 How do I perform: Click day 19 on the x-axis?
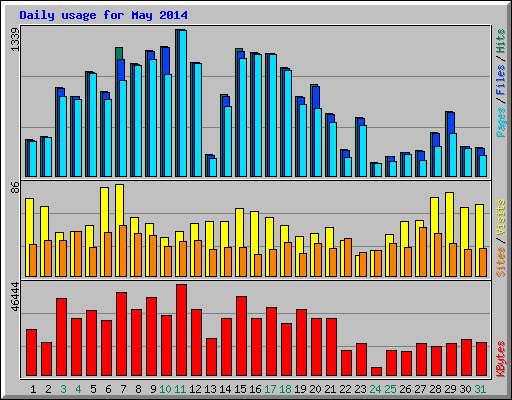pos(300,389)
